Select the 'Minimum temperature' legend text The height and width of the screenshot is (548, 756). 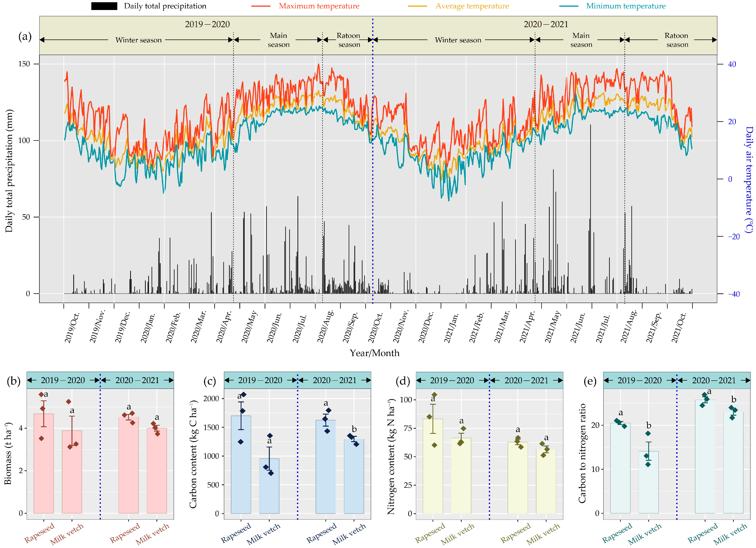[626, 6]
